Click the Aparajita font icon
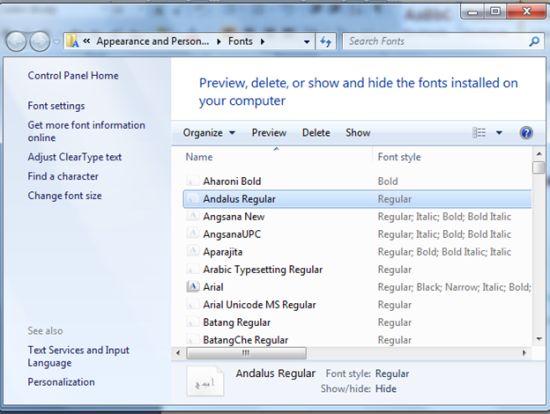 (193, 251)
